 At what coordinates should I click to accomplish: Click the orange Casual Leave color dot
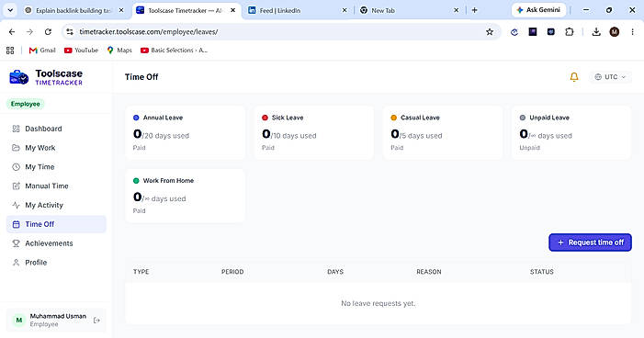393,118
